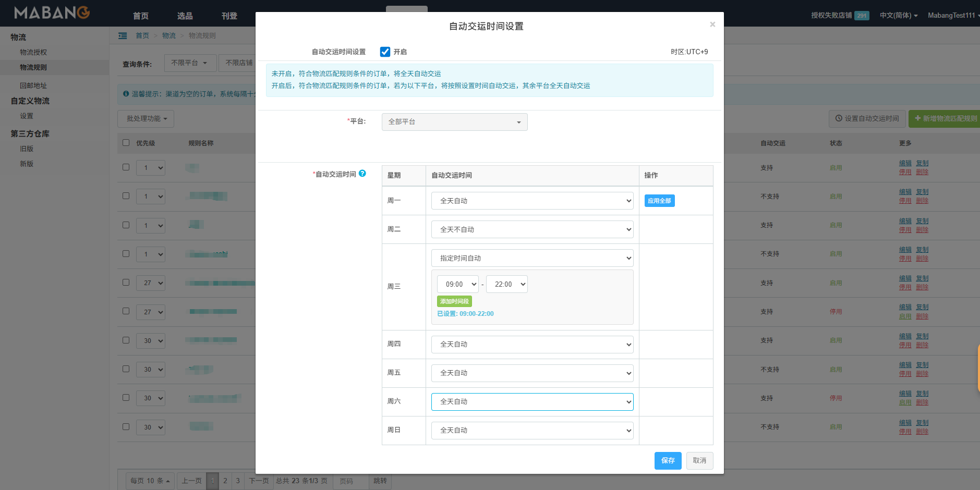
Task: Open Wednesday end time 22:00 dropdown
Action: coord(506,284)
